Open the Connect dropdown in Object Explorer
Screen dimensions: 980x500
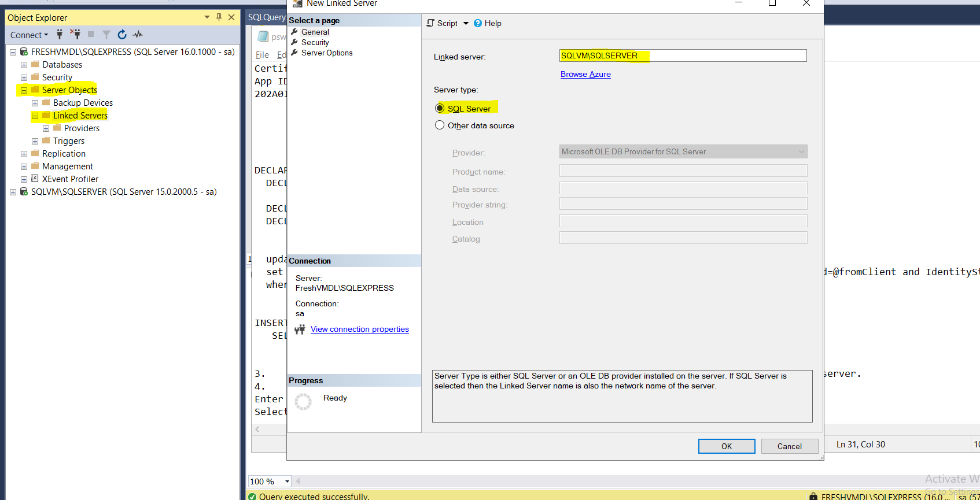[x=29, y=35]
